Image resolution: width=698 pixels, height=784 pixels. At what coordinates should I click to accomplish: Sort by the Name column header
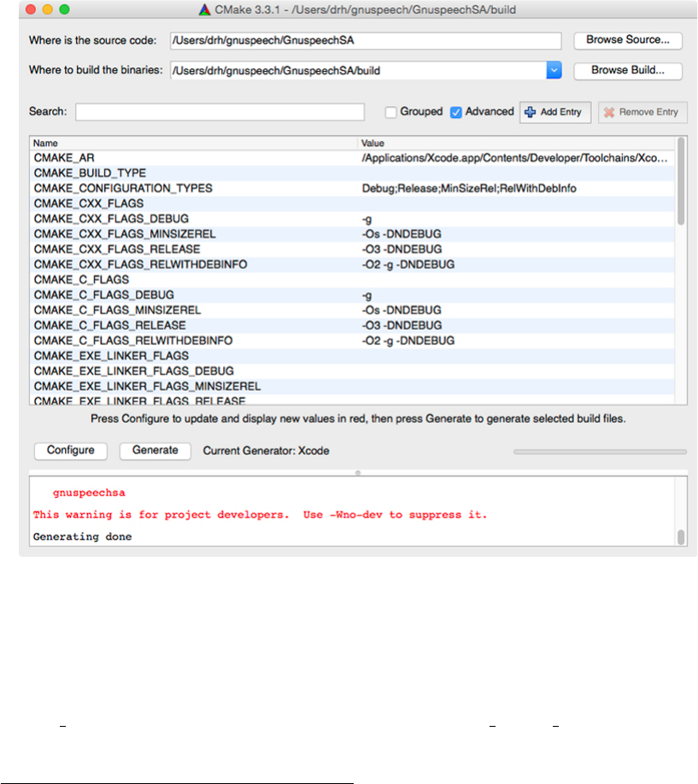click(193, 143)
